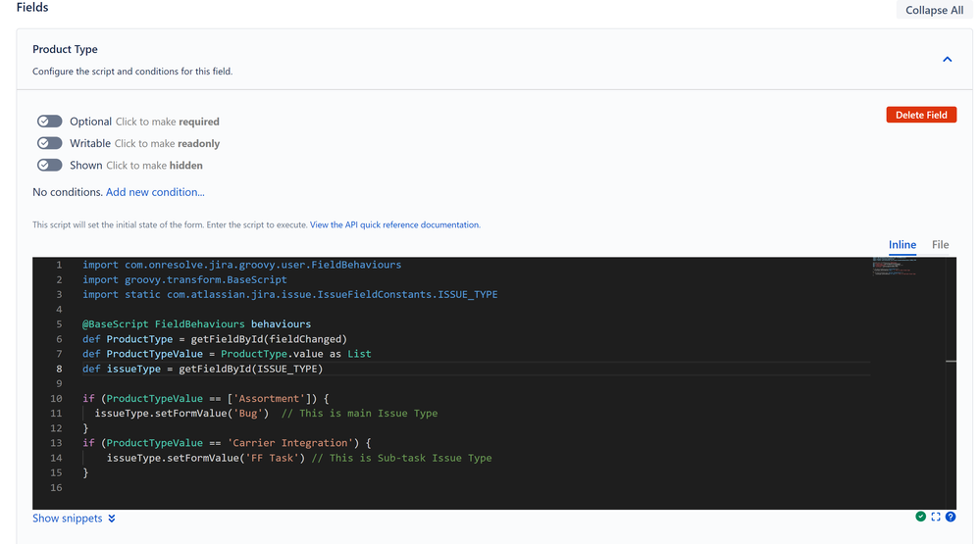Click the Collapse All button
The image size is (980, 544).
pyautogui.click(x=934, y=10)
